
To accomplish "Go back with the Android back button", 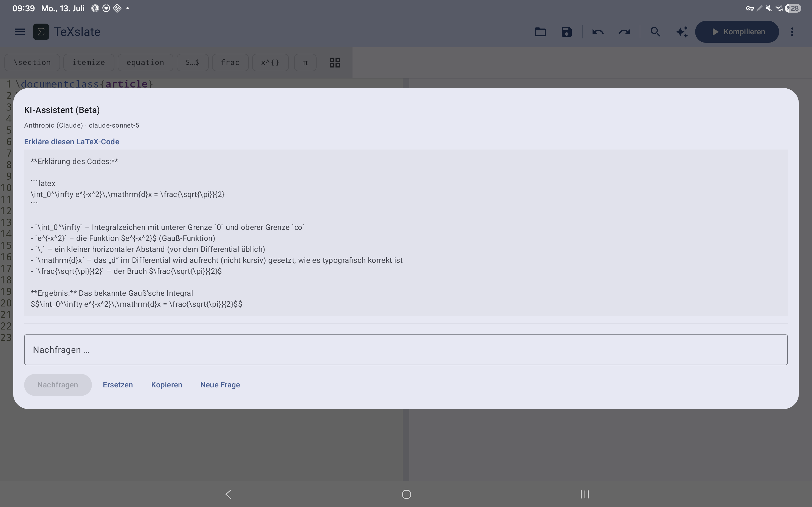I will [x=228, y=494].
